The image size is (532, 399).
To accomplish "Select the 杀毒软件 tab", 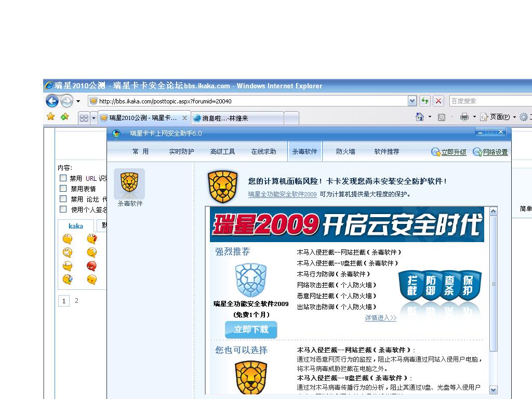I will coord(304,152).
